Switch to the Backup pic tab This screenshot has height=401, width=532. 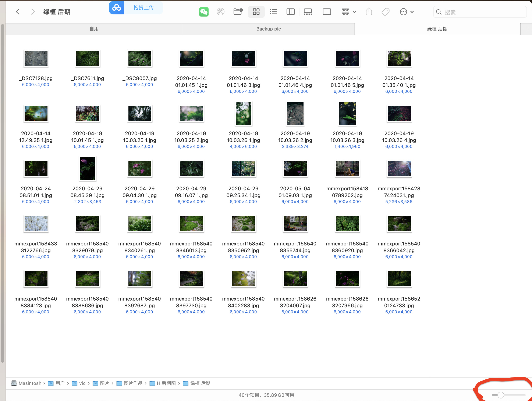268,29
